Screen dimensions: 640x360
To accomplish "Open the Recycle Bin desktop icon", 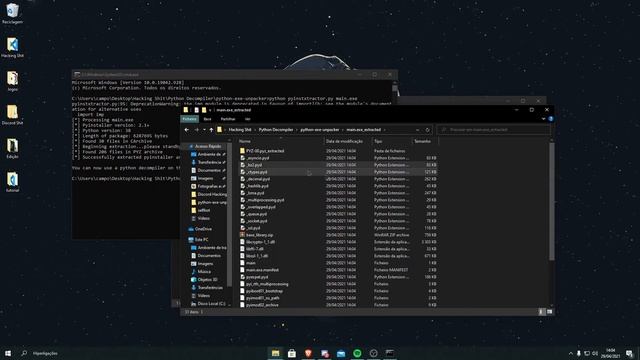I will (12, 13).
